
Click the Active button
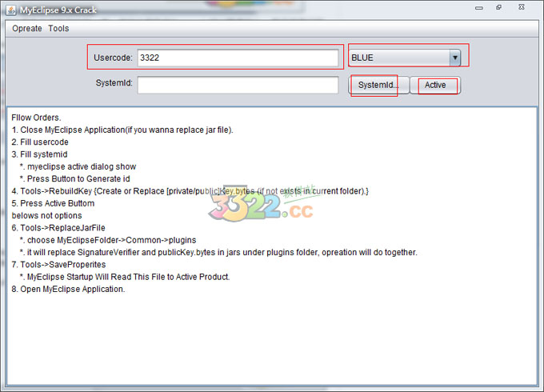pos(435,85)
